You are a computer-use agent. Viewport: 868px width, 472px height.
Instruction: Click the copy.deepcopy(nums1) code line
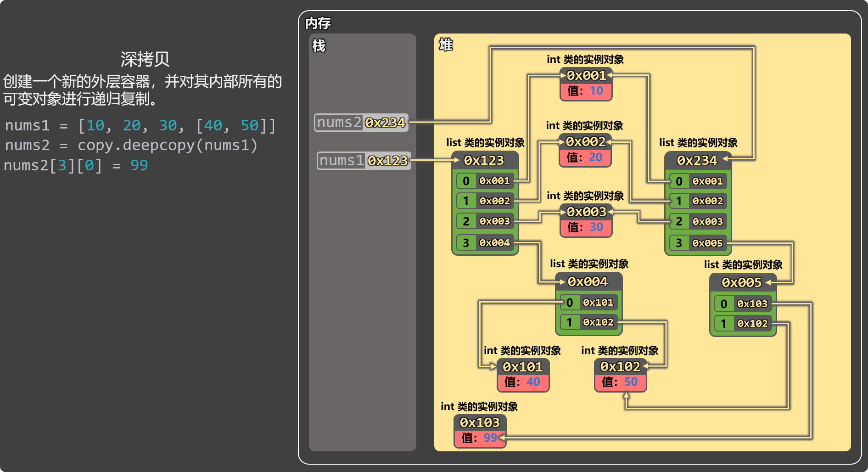131,145
